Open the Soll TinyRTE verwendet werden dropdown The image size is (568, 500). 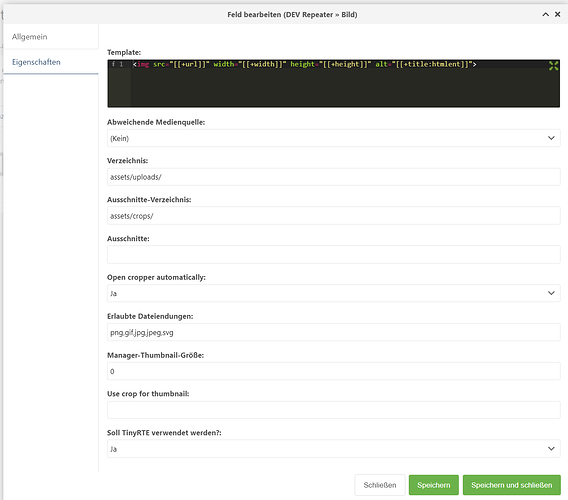334,449
